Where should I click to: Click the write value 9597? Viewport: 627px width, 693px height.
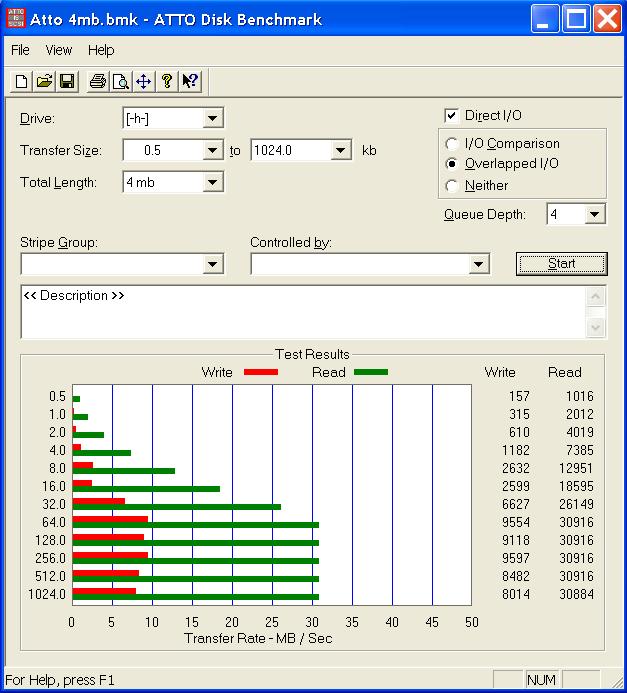coord(516,558)
